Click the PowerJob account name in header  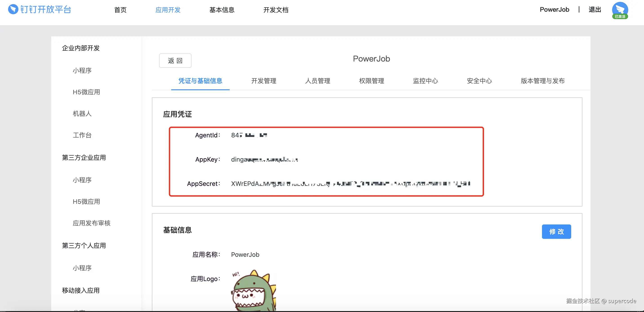[x=554, y=10]
